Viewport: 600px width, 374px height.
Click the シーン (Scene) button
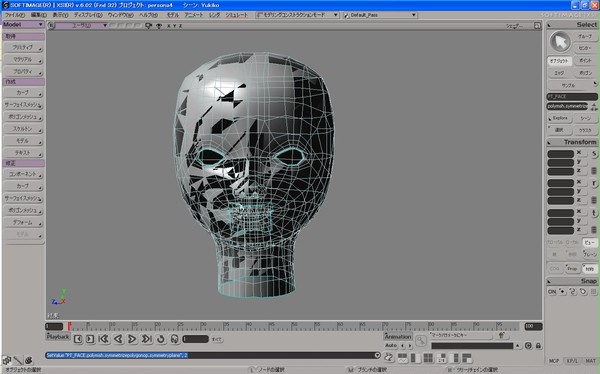pos(585,118)
